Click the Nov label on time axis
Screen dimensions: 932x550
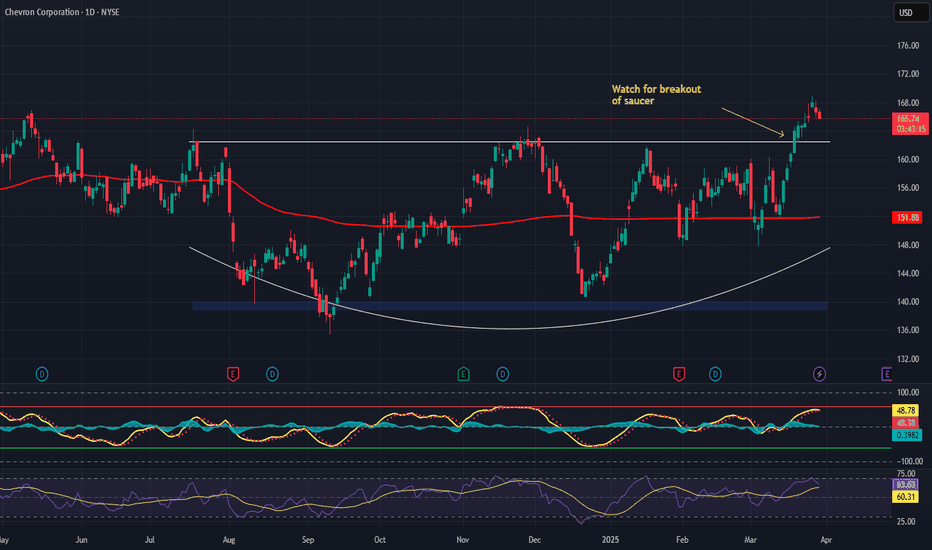[x=463, y=540]
